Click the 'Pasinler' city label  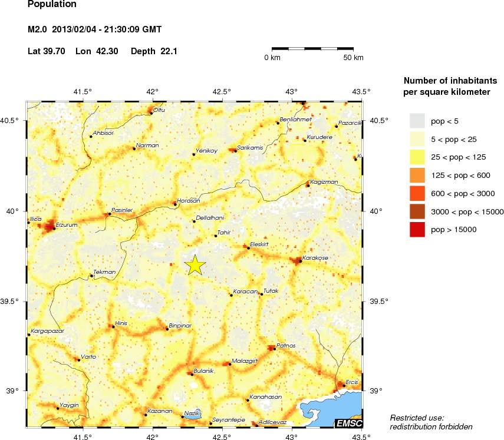[122, 210]
